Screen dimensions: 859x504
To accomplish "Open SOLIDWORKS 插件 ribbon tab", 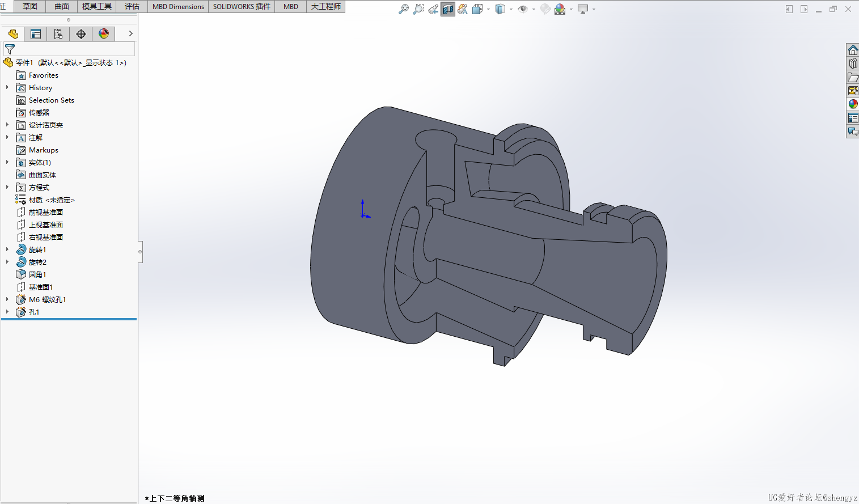I will point(242,6).
